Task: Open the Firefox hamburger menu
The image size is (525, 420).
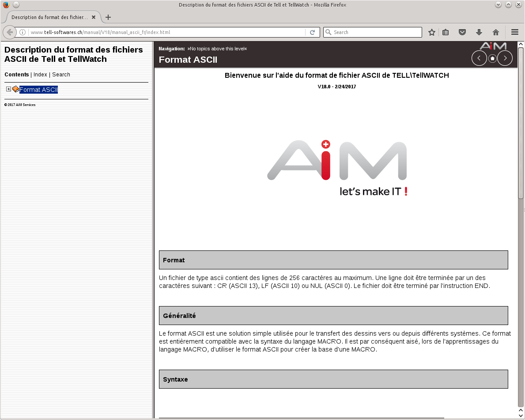Action: tap(514, 32)
